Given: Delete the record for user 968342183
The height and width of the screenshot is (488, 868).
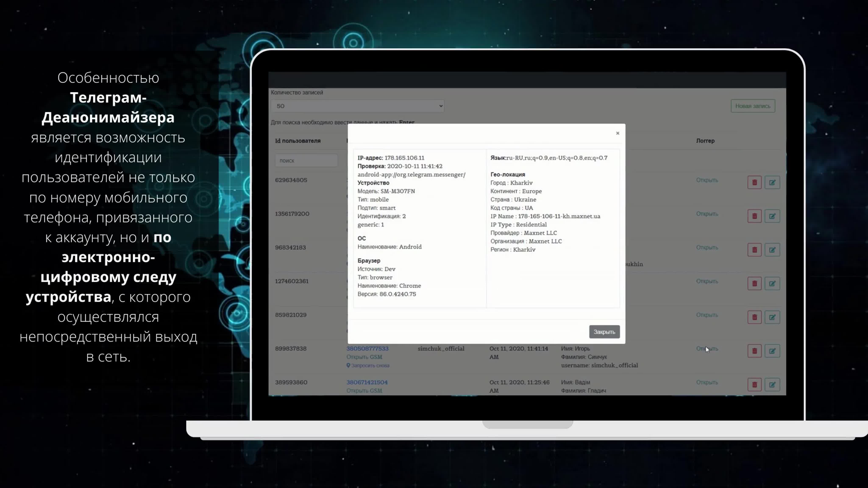Looking at the screenshot, I should 754,250.
